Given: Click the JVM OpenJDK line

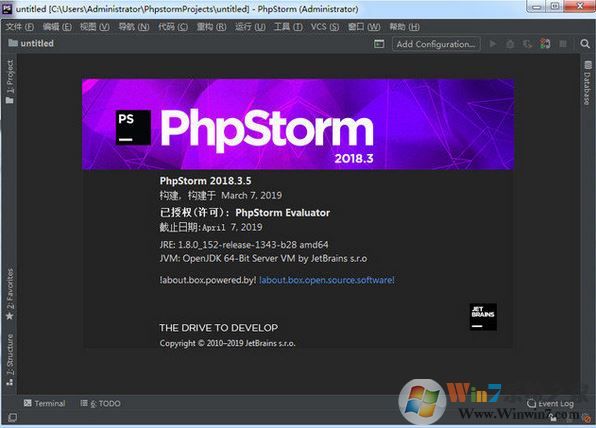Looking at the screenshot, I should (x=263, y=258).
